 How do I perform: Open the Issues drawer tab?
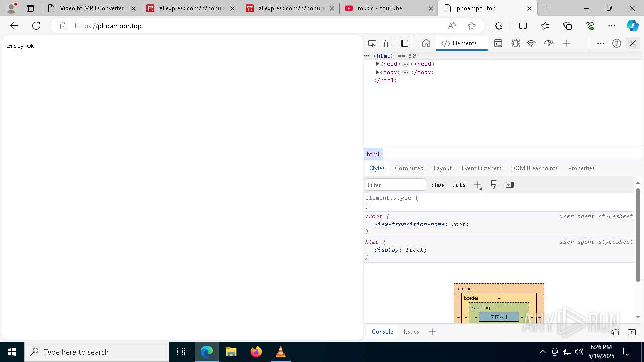pos(411,332)
